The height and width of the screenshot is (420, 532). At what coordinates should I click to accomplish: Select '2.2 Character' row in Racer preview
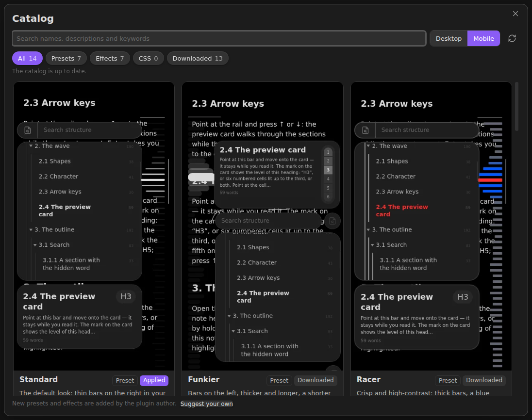point(423,176)
